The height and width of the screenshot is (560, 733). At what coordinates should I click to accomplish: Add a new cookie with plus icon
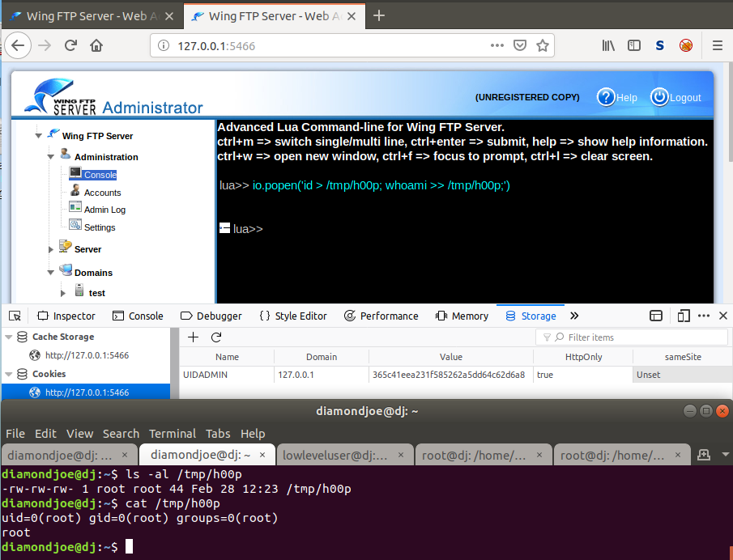pyautogui.click(x=193, y=337)
